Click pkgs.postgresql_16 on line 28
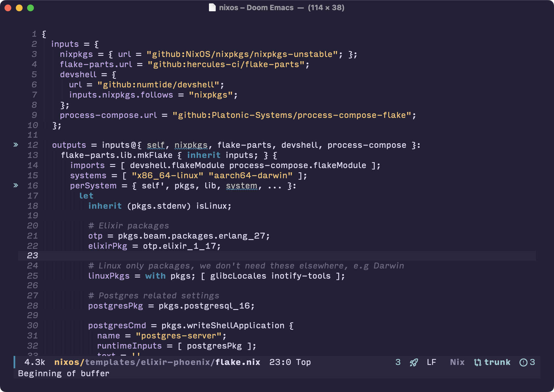Screen dimensions: 554x392 (204, 306)
